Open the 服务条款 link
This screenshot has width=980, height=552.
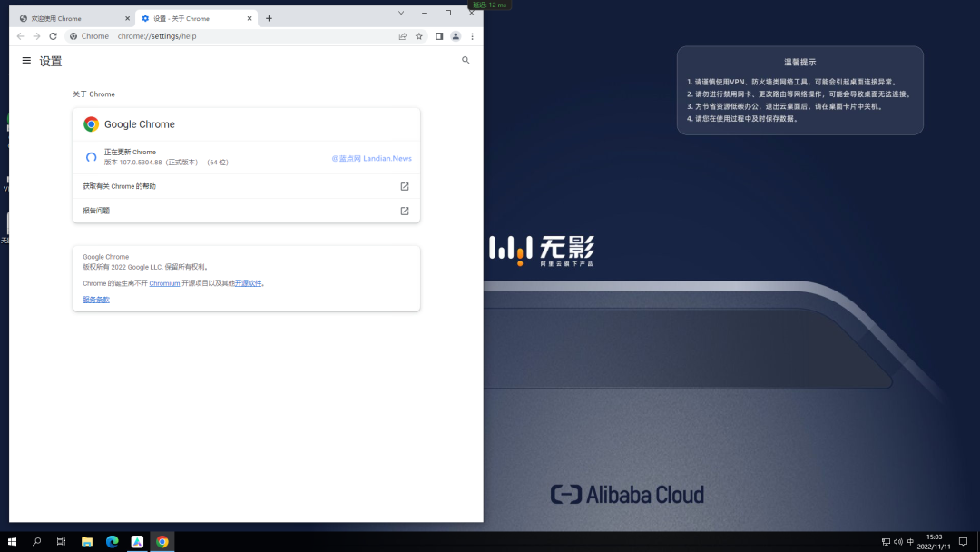pos(96,300)
